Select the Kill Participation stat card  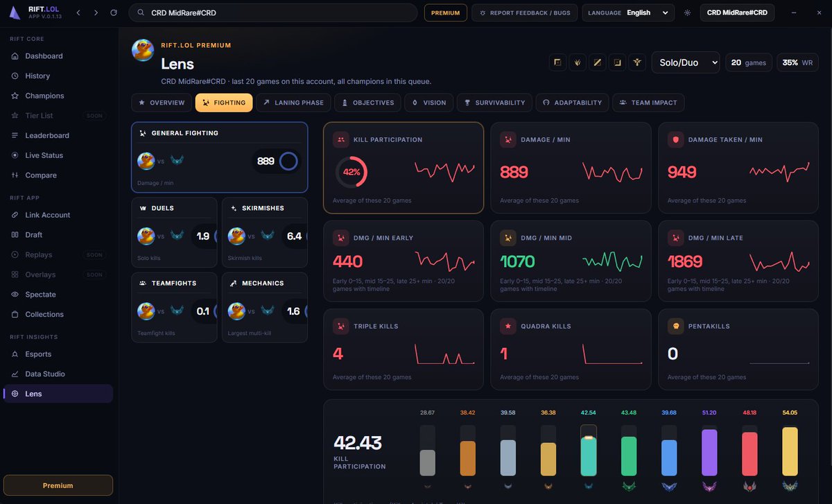(404, 168)
